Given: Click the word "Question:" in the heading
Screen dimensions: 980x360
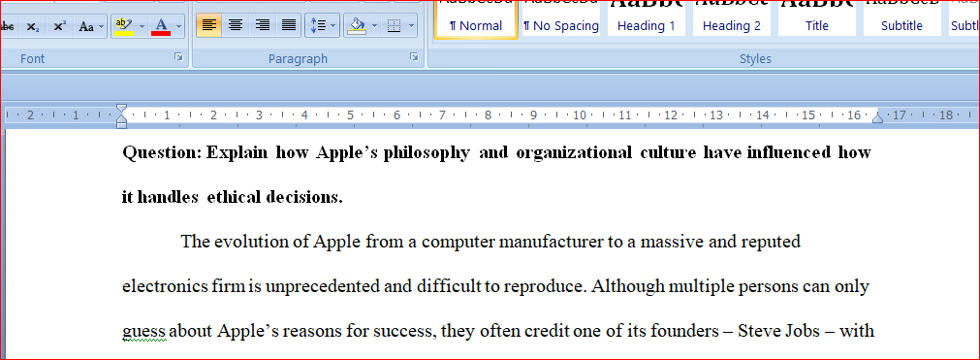Looking at the screenshot, I should click(163, 152).
